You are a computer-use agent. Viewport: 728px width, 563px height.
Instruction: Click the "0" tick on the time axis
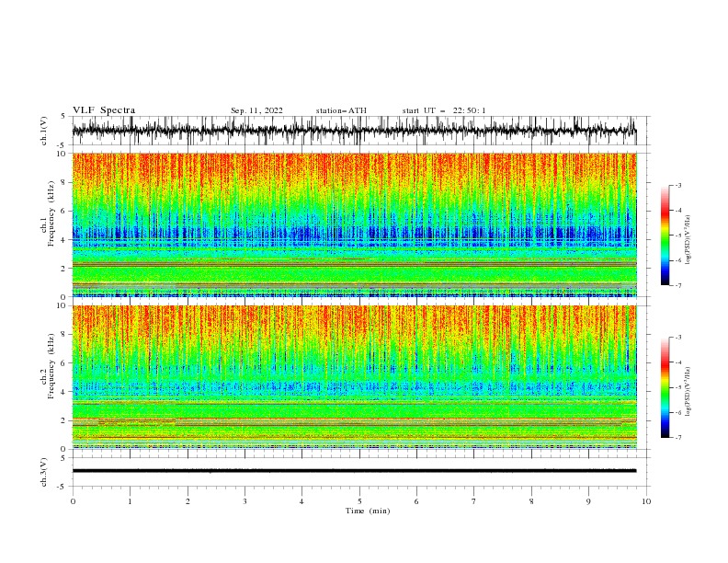[73, 501]
